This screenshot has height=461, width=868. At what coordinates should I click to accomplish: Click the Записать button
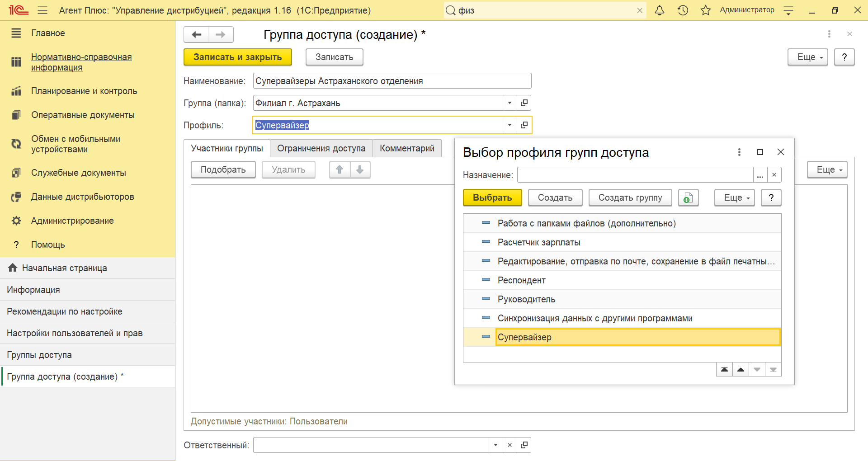[x=335, y=57]
